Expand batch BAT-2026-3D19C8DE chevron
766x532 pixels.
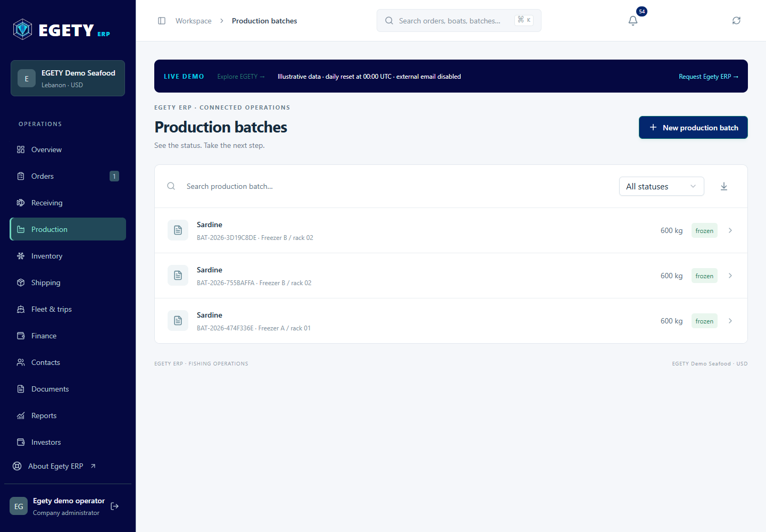pyautogui.click(x=730, y=230)
